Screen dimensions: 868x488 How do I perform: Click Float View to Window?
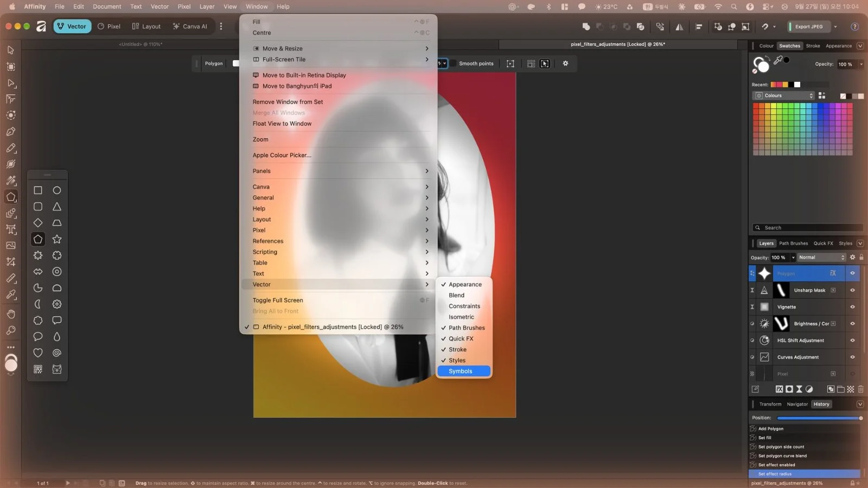282,124
